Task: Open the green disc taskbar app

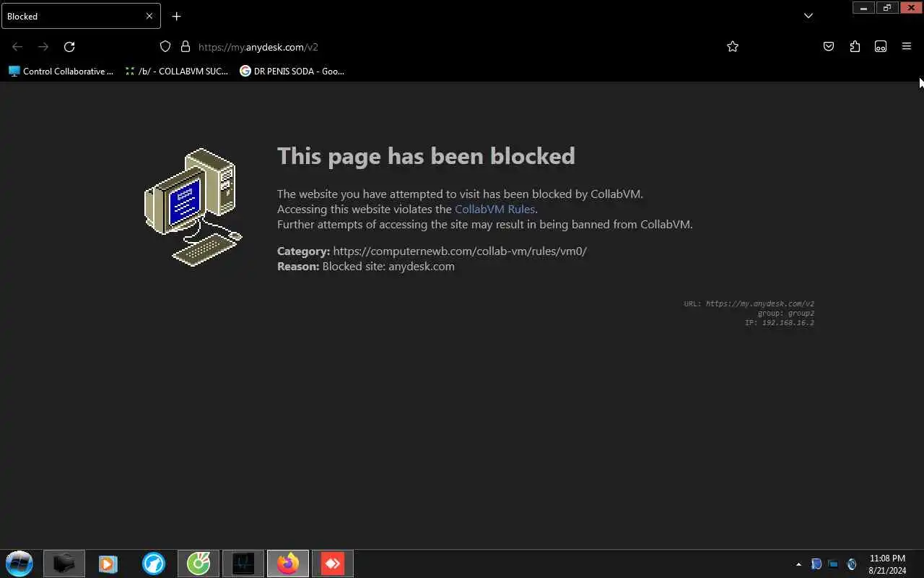Action: [x=199, y=564]
